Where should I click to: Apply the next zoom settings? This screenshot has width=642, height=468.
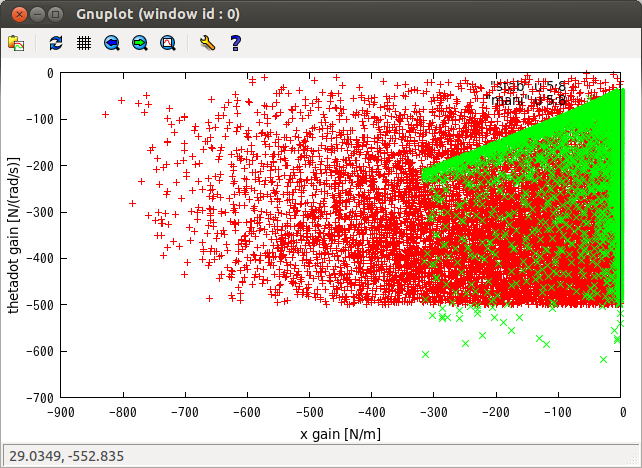point(140,43)
